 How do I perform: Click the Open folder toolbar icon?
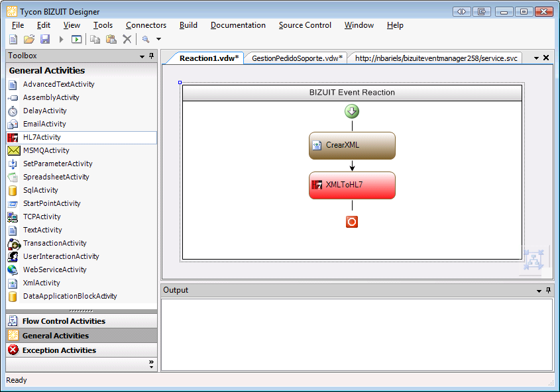(x=29, y=39)
